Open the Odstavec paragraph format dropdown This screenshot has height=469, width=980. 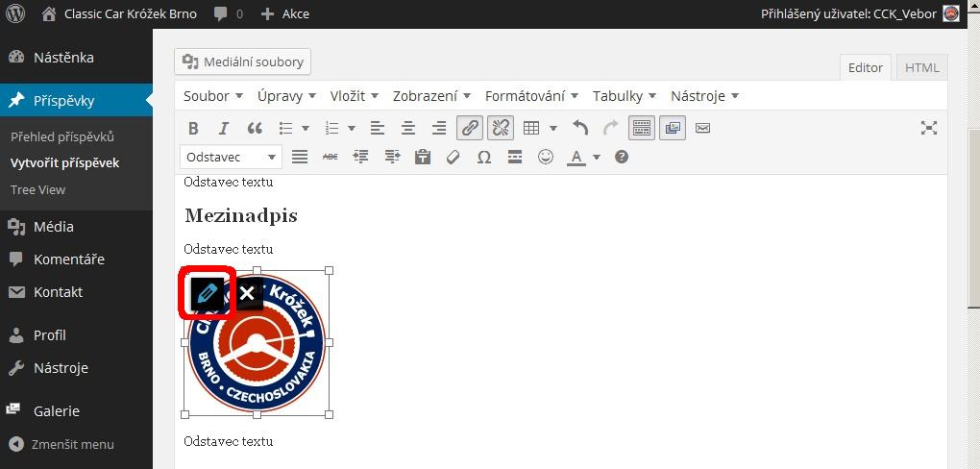coord(231,157)
